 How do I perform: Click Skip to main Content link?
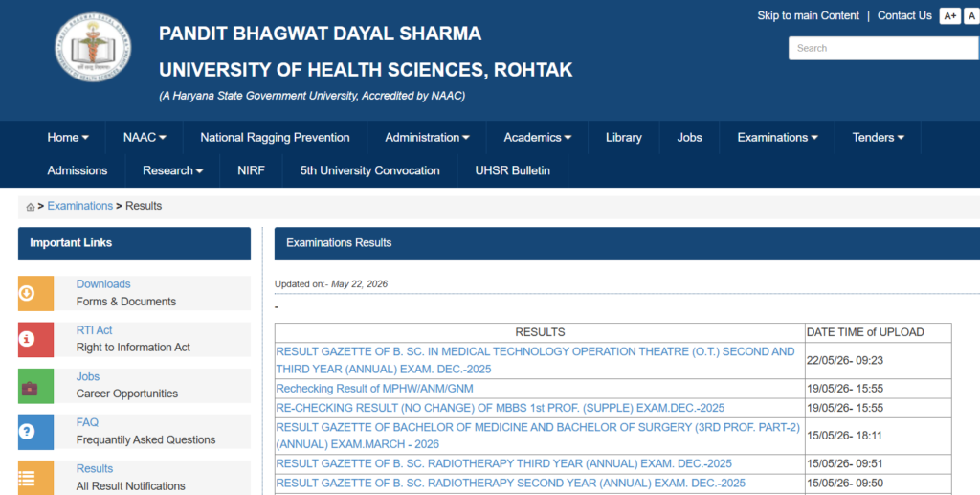(808, 15)
